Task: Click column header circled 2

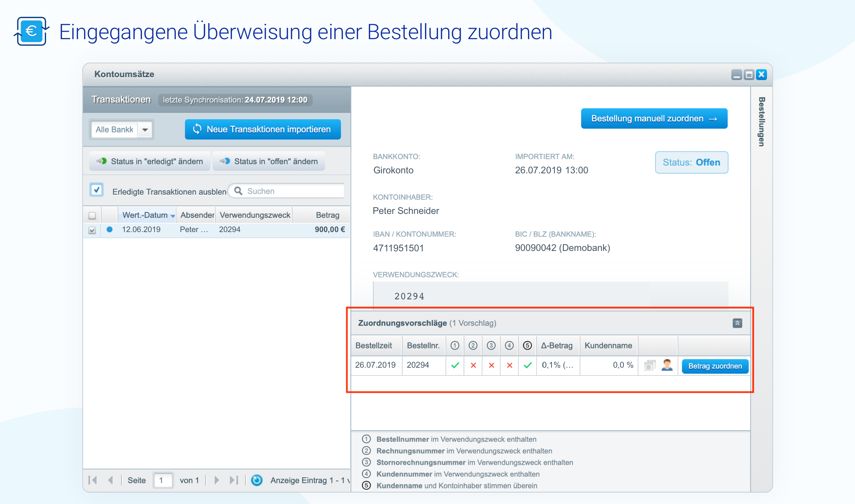Action: point(473,345)
